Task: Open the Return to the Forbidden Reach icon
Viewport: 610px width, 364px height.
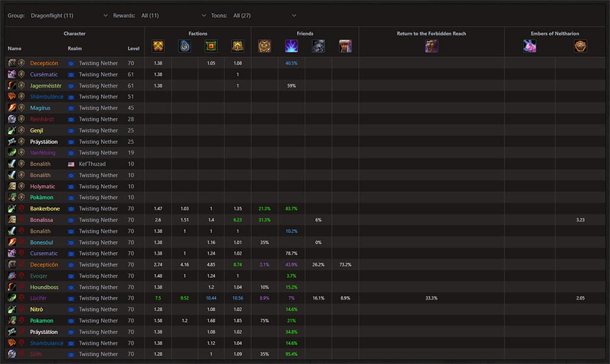Action: tap(431, 46)
